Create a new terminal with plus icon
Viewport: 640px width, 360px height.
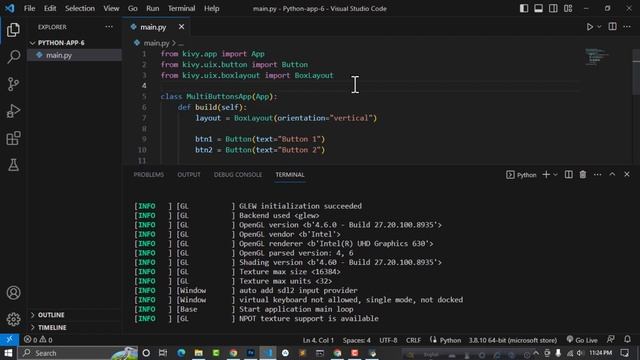(x=546, y=174)
